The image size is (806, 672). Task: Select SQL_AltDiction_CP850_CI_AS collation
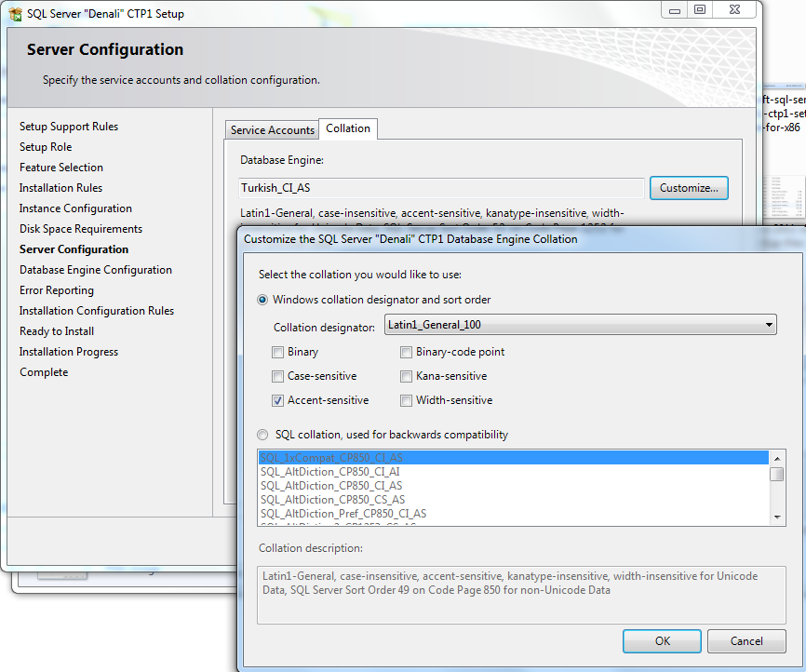tap(513, 486)
